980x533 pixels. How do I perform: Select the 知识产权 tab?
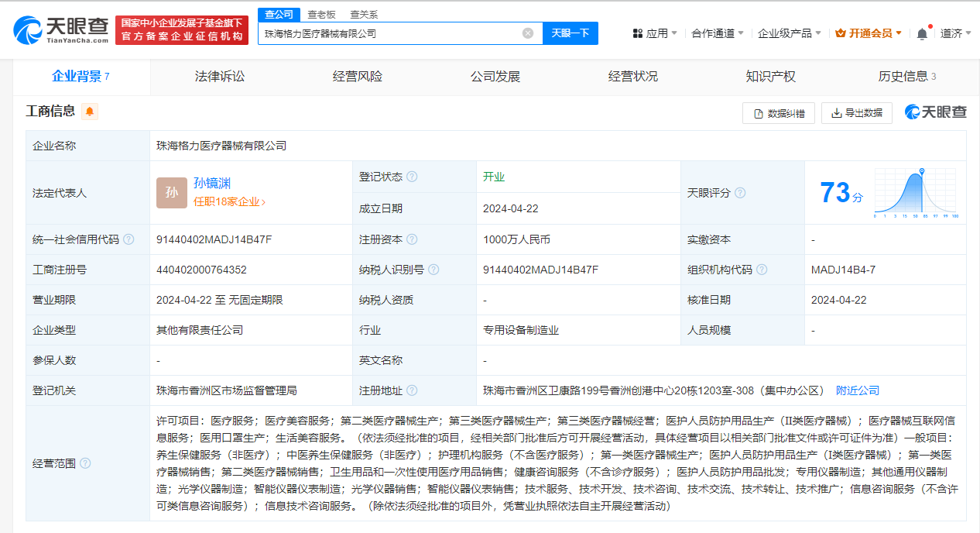tap(771, 76)
